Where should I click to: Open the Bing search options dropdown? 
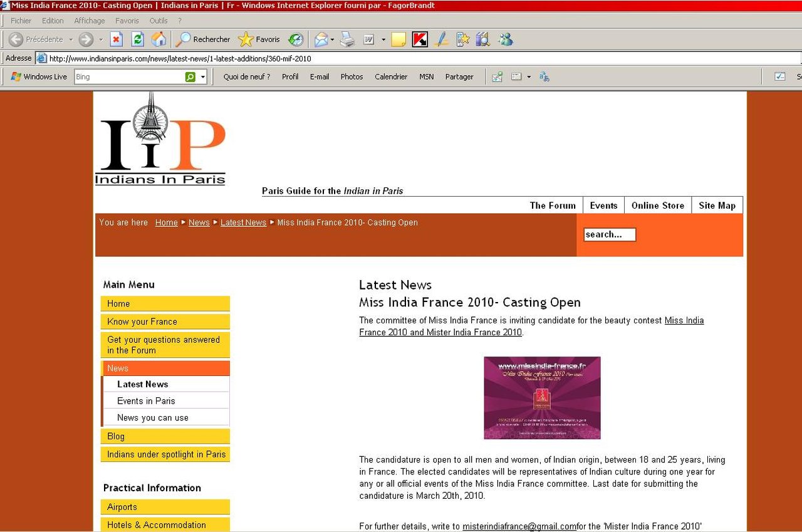(x=202, y=77)
